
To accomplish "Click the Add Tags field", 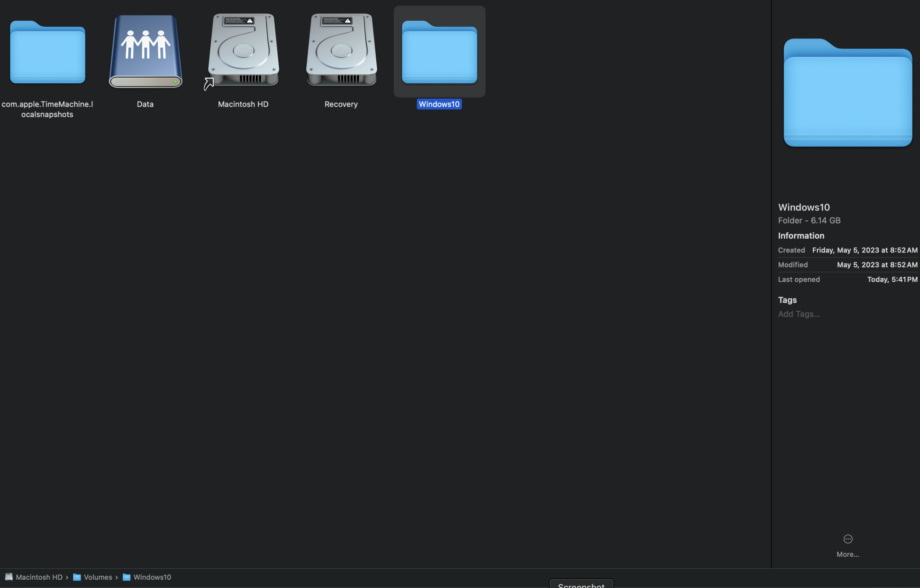I will tap(799, 314).
